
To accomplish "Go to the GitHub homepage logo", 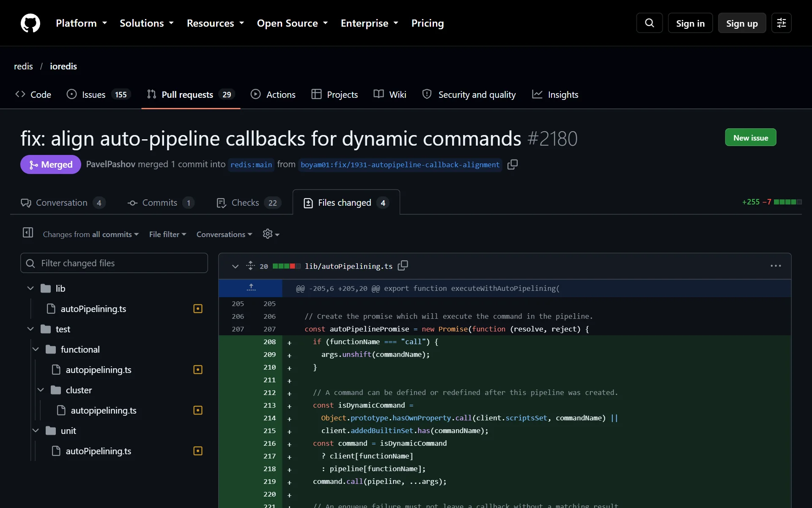I will coord(30,23).
